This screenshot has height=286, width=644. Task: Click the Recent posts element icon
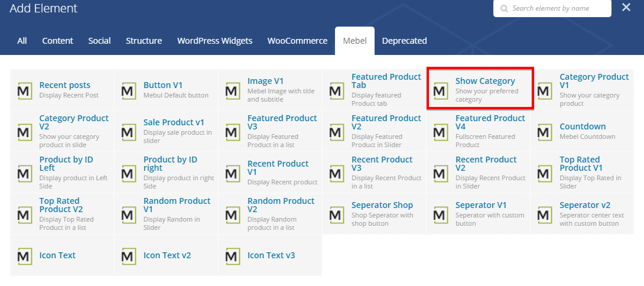pos(25,90)
